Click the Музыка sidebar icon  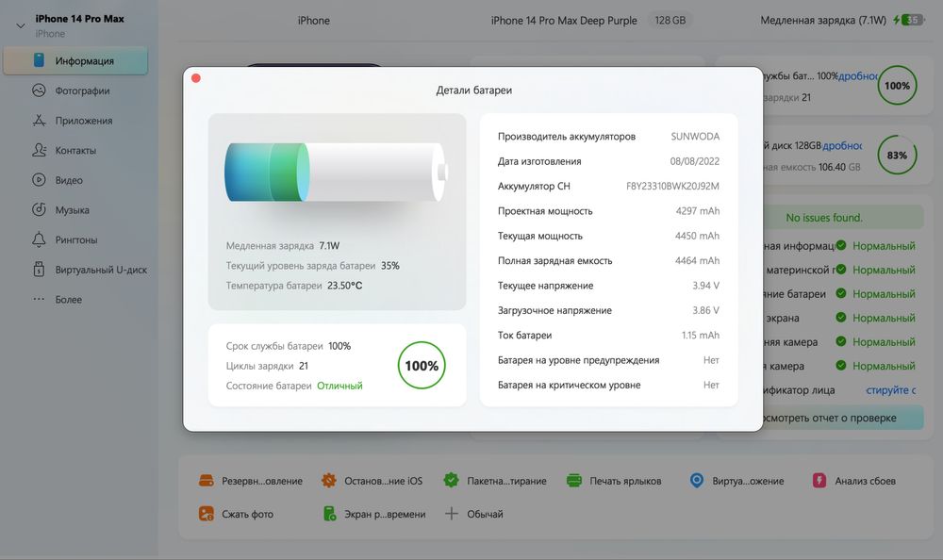pyautogui.click(x=39, y=209)
